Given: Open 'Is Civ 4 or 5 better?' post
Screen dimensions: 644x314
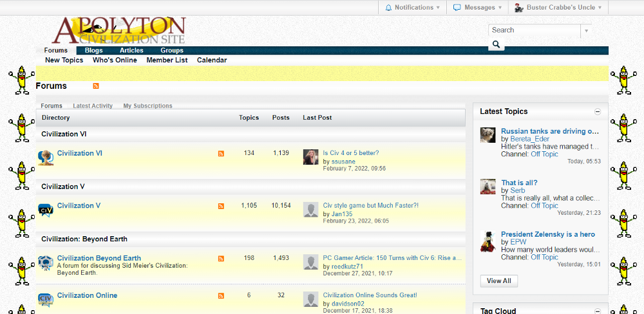Looking at the screenshot, I should tap(351, 153).
